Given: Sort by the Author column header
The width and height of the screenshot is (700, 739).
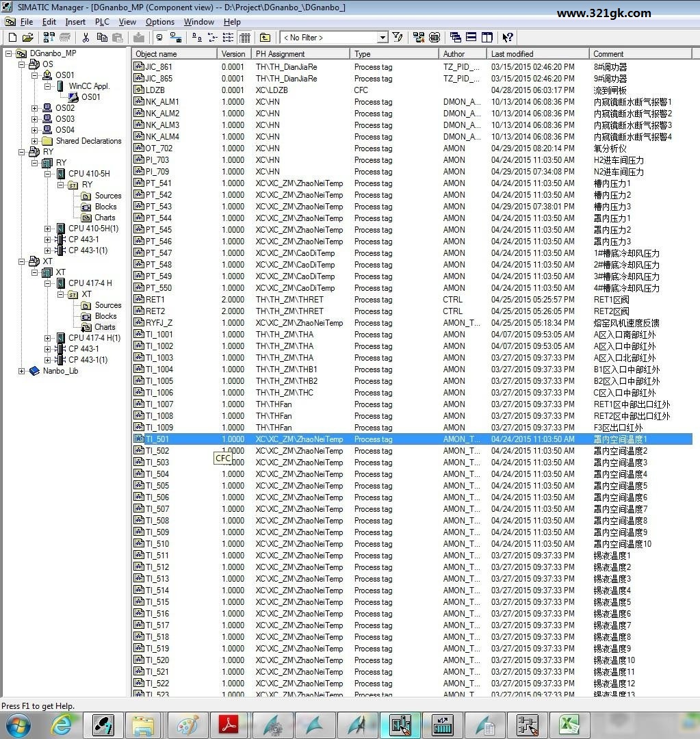Looking at the screenshot, I should (463, 54).
